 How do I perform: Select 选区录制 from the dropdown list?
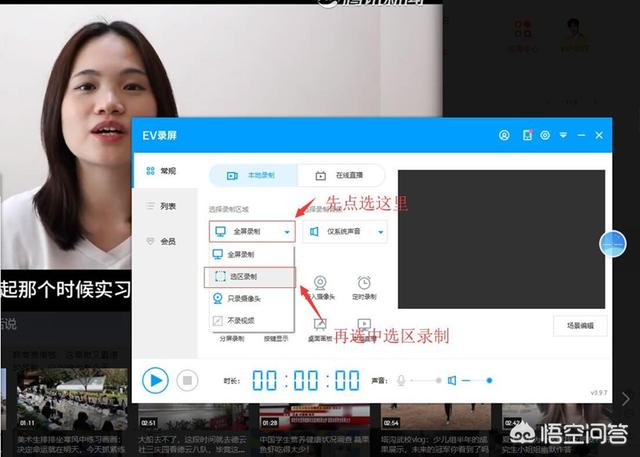coord(249,276)
